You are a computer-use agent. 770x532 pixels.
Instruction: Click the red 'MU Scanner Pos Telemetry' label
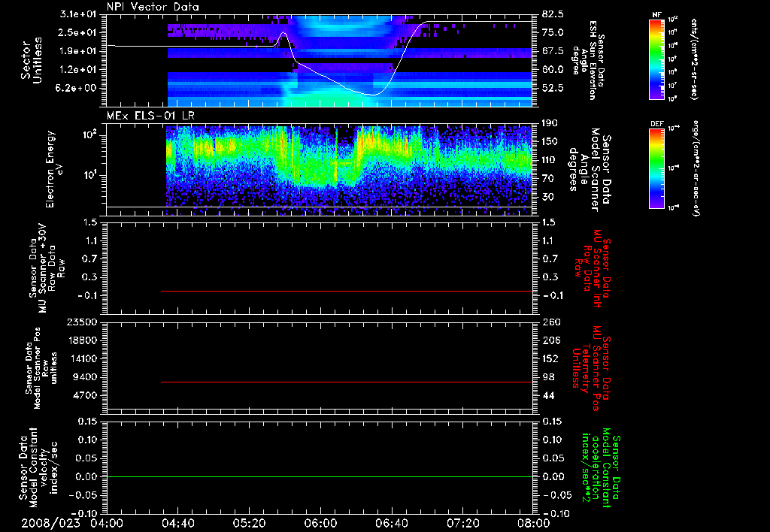tap(591, 369)
